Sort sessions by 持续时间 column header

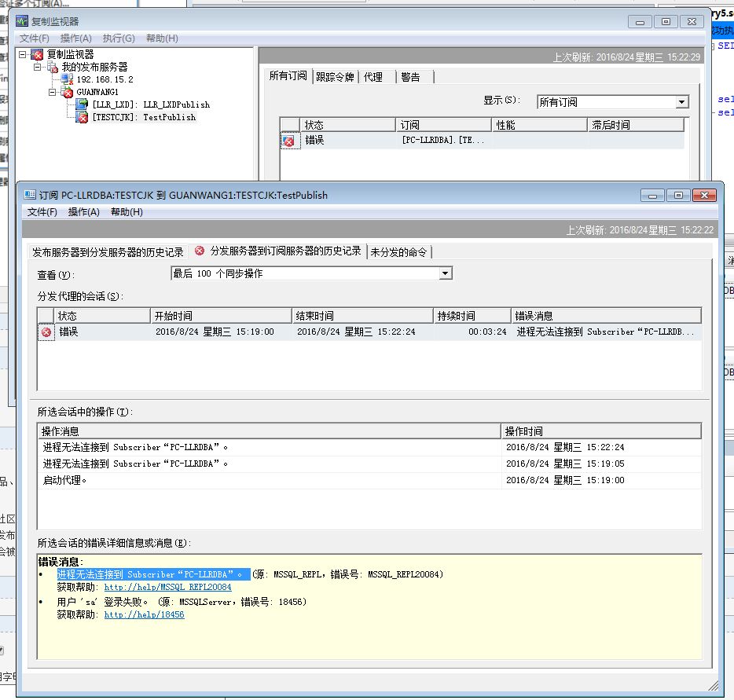point(472,316)
